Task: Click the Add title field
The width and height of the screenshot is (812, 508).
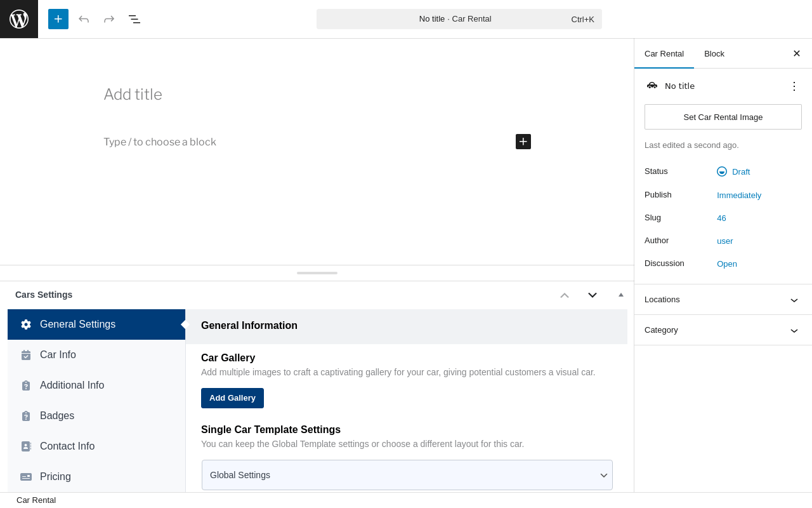Action: [133, 95]
